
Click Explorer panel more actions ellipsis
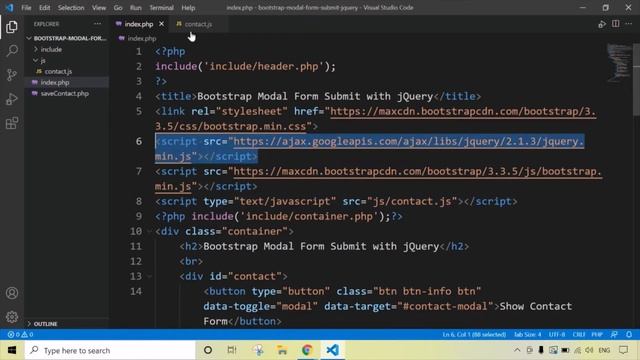click(97, 24)
